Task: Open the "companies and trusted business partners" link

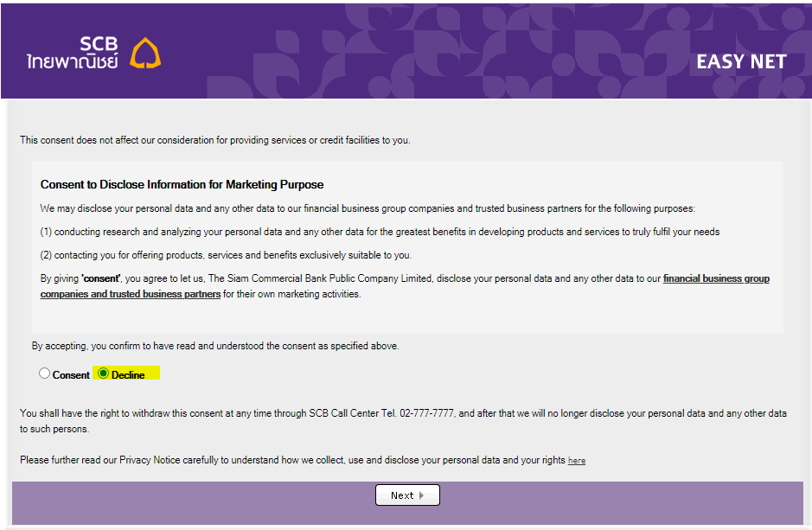Action: pyautogui.click(x=131, y=294)
